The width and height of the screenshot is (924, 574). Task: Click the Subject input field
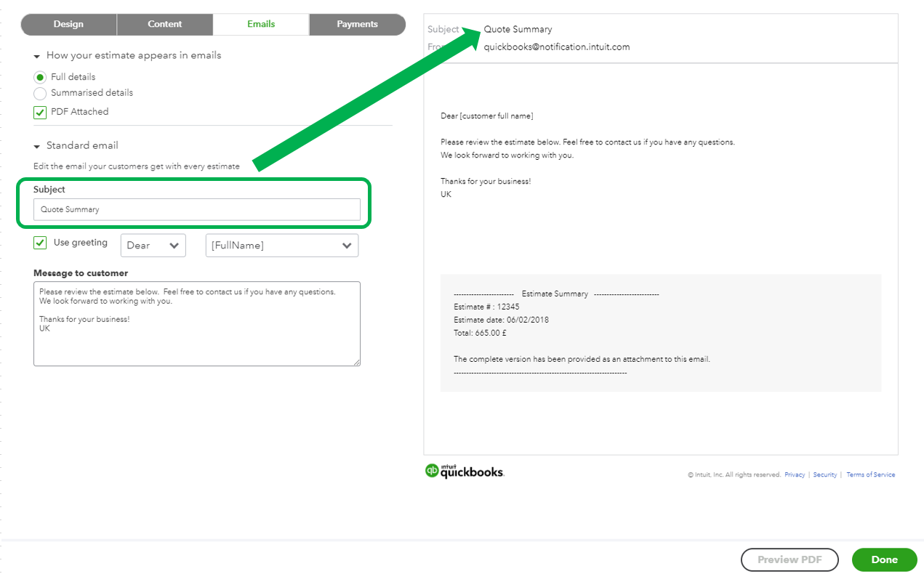point(197,209)
